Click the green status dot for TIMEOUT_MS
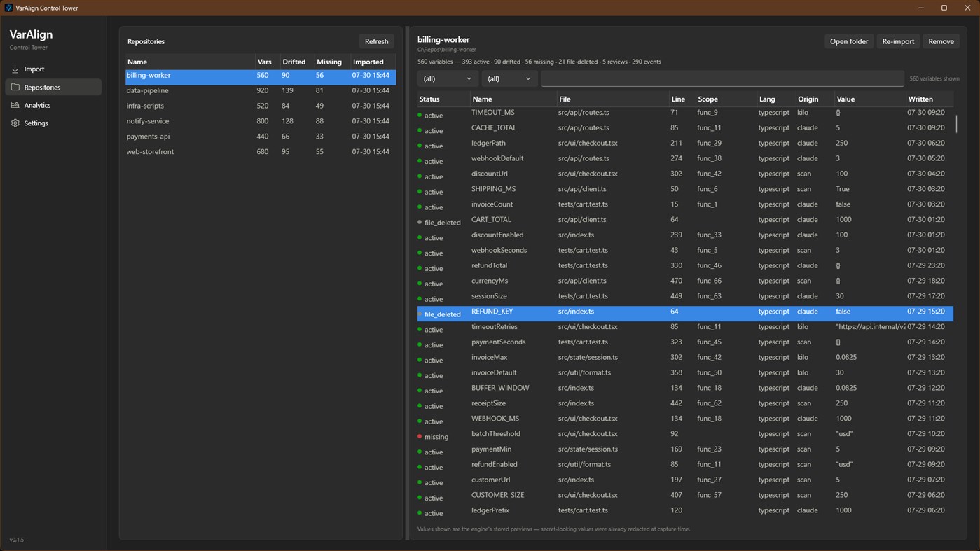The image size is (980, 551). 420,115
